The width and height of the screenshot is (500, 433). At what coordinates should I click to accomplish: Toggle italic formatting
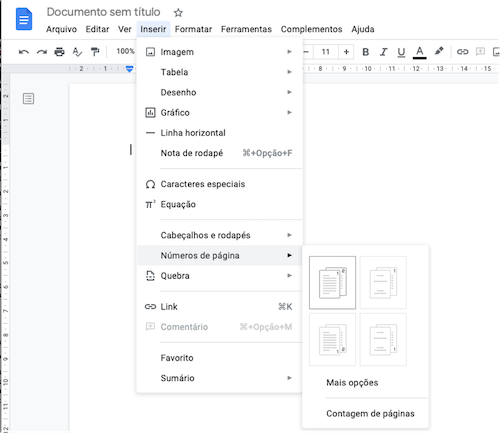(384, 52)
